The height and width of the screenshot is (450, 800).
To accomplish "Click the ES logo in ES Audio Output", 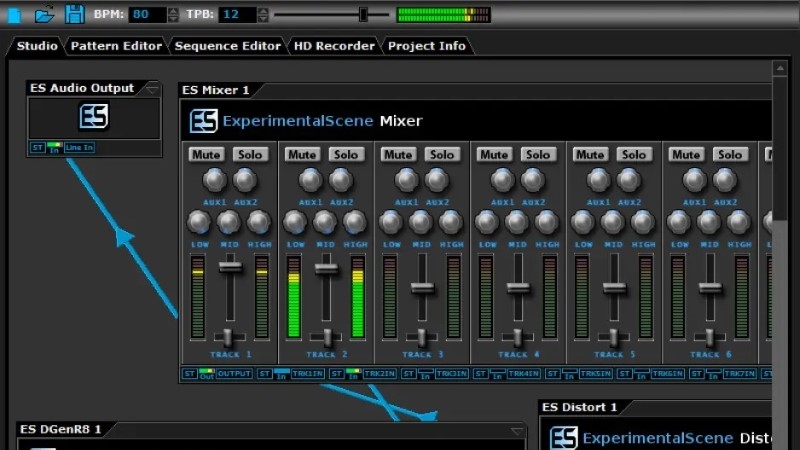I will tap(94, 116).
